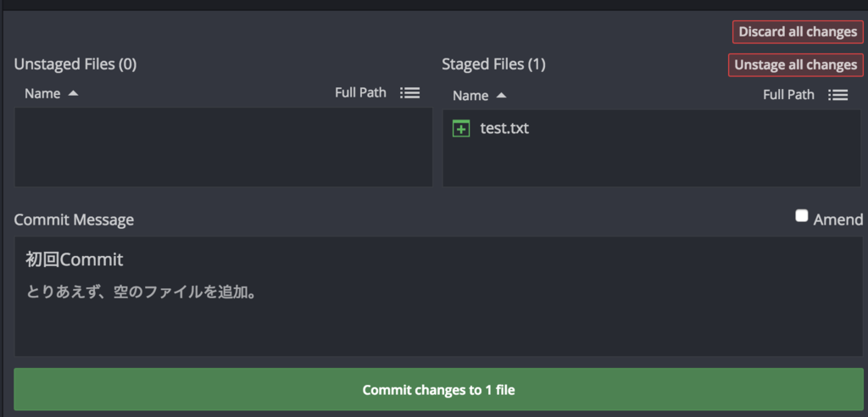868x417 pixels.
Task: Select test.txt in the staged files list
Action: (504, 129)
